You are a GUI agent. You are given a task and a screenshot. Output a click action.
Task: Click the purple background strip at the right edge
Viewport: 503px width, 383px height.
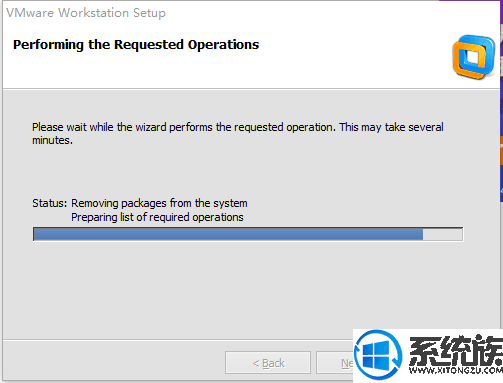[501, 100]
